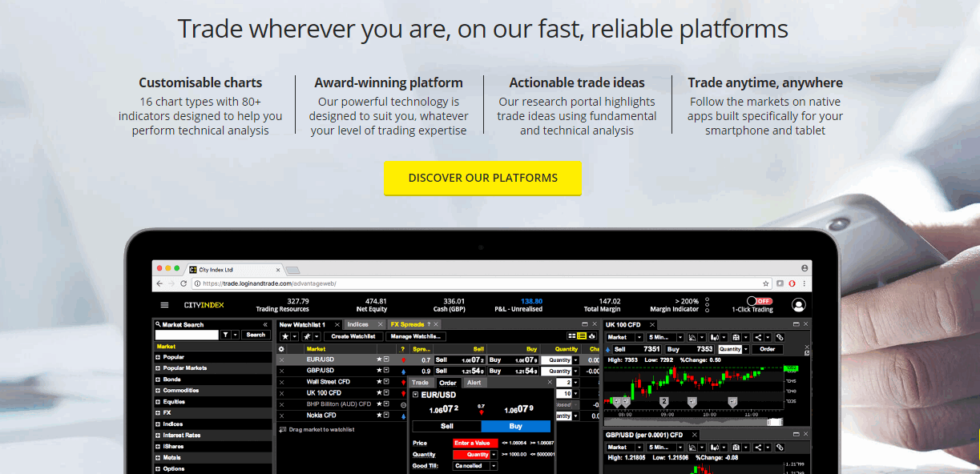Screen dimensions: 980x474
Task: Open the Market dropdown on UK 100 CFD chart
Action: coord(624,337)
